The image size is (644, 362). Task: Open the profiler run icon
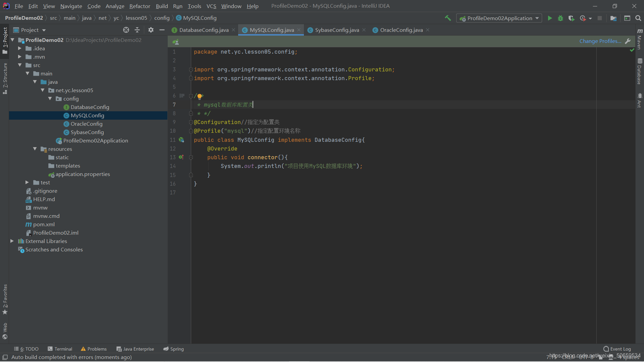pyautogui.click(x=583, y=18)
